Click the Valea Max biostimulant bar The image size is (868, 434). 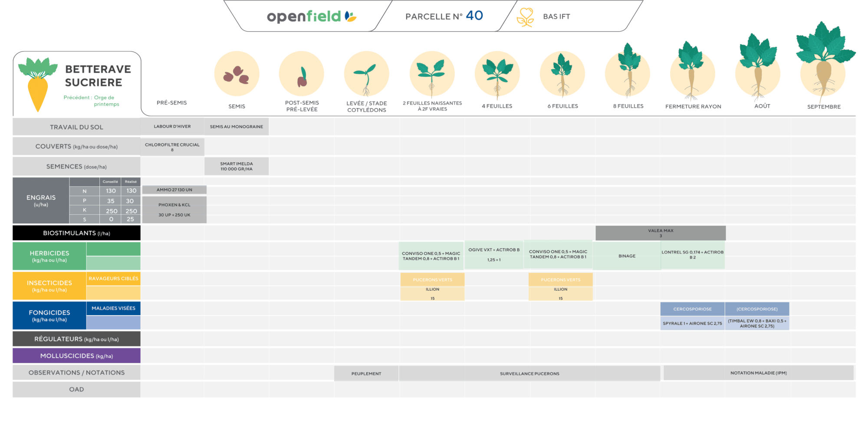click(660, 233)
